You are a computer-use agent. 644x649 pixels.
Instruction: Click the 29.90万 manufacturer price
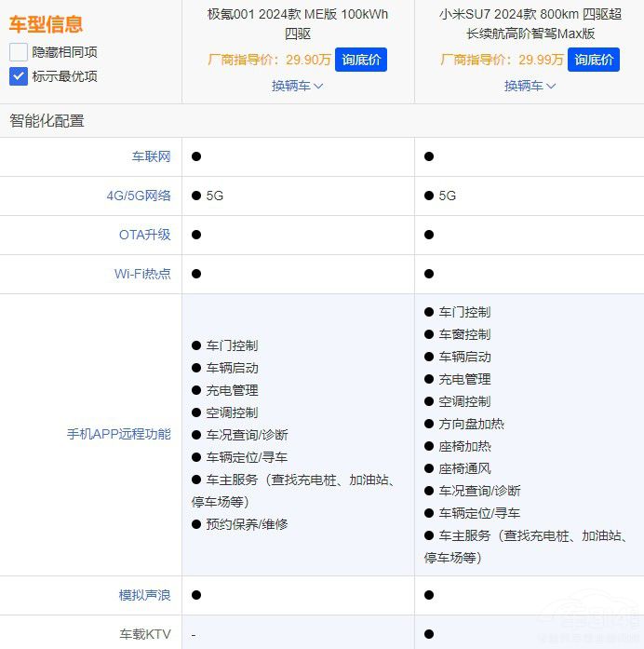(x=309, y=60)
